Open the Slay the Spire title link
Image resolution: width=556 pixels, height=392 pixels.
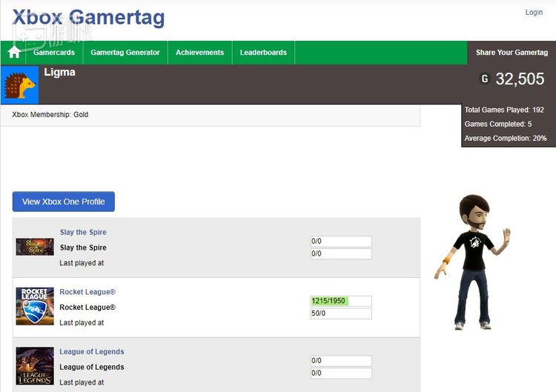(x=83, y=232)
